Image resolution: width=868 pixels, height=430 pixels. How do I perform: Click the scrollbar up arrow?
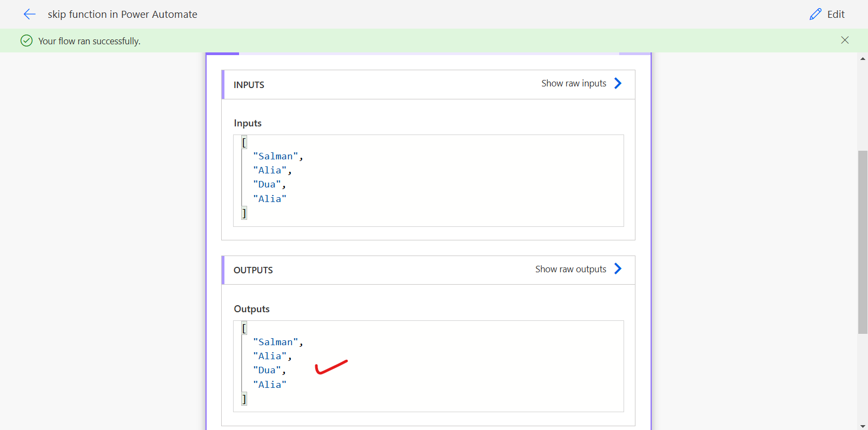pos(863,58)
